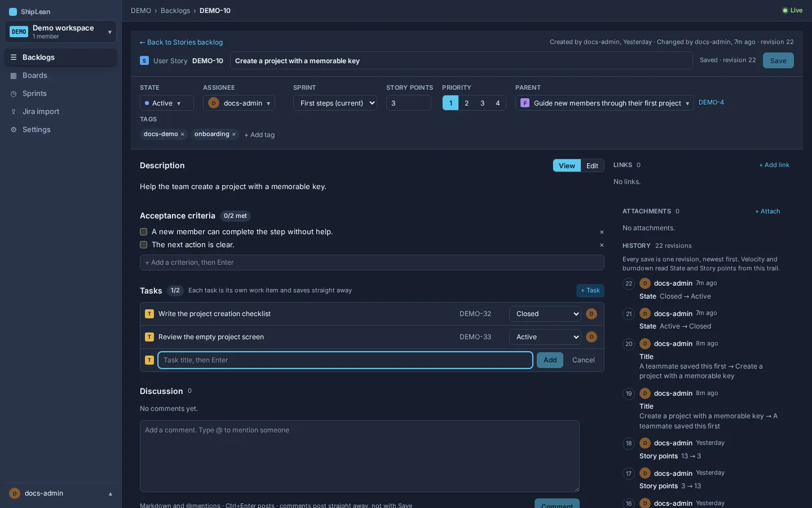Click the ShipLean logo icon
This screenshot has height=508, width=812.
(13, 12)
